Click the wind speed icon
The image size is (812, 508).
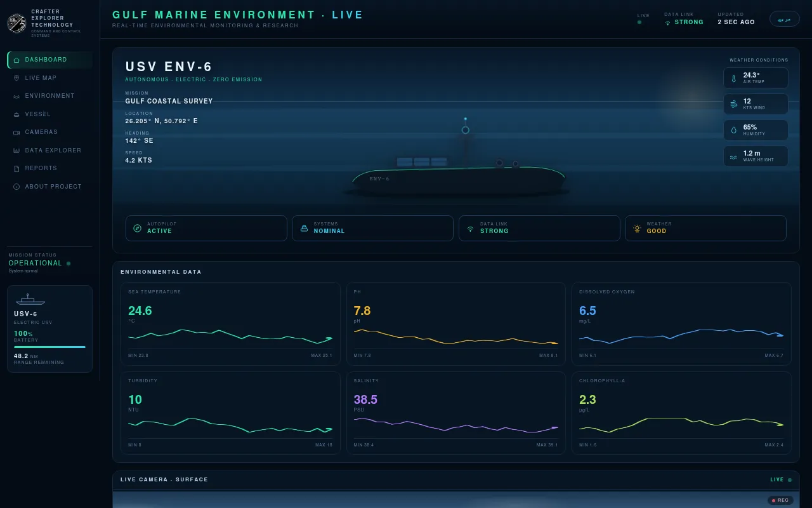[x=733, y=104]
